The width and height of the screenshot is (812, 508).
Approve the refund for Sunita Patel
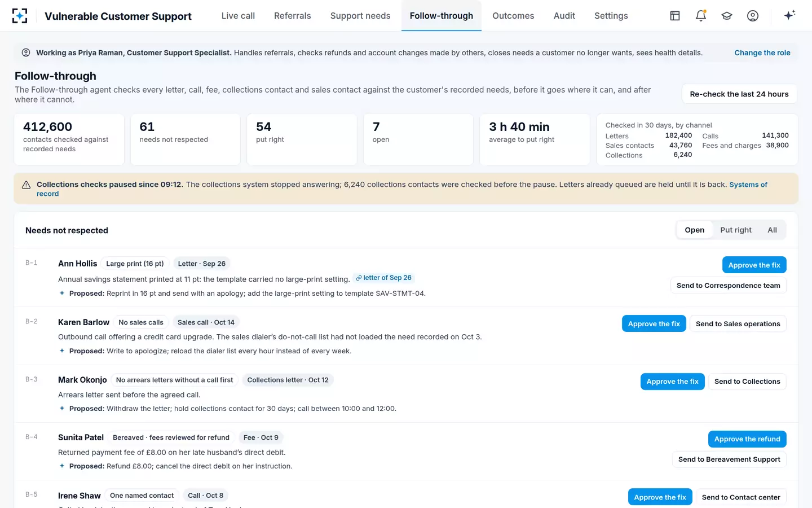pos(747,439)
